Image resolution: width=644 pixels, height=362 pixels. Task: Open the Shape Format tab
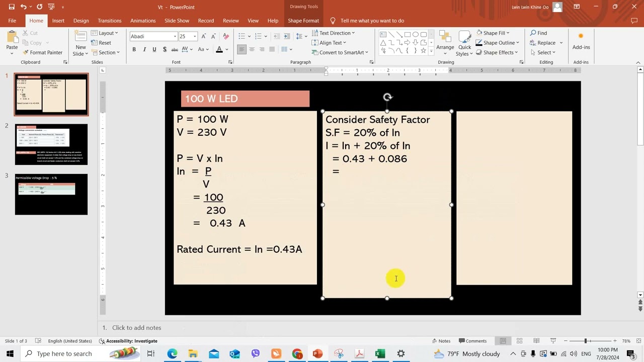click(303, 21)
